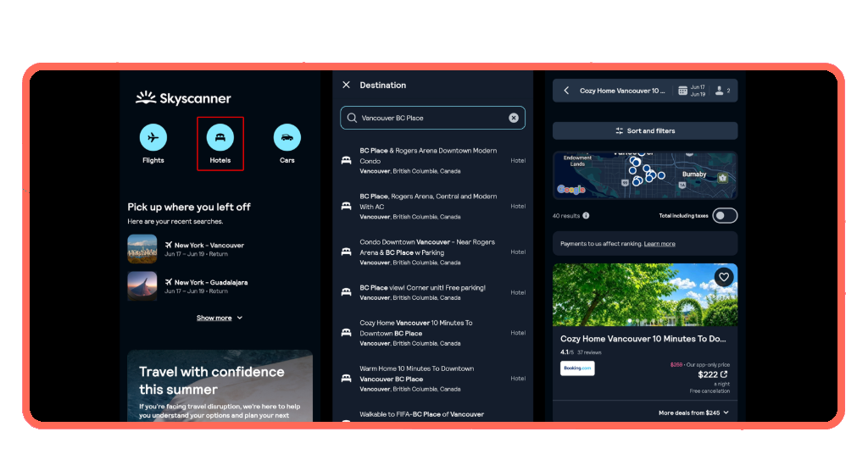Click the search magnifier icon
This screenshot has height=454, width=868.
pyautogui.click(x=352, y=118)
